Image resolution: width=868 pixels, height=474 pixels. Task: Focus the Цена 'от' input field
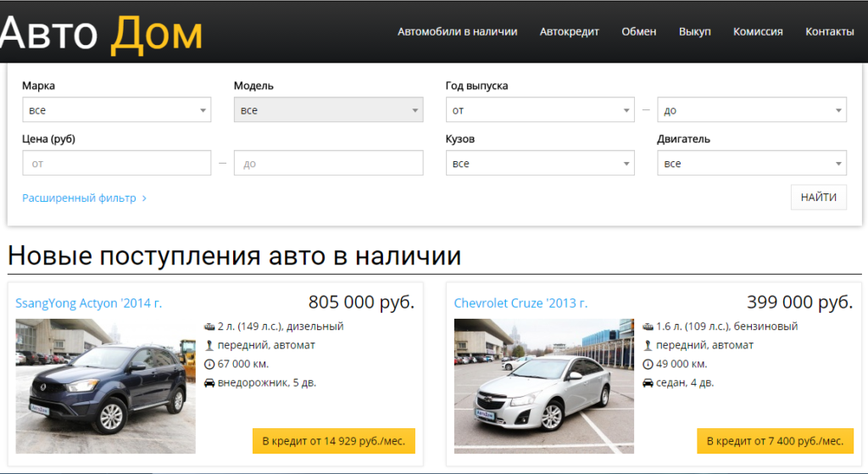pyautogui.click(x=117, y=163)
